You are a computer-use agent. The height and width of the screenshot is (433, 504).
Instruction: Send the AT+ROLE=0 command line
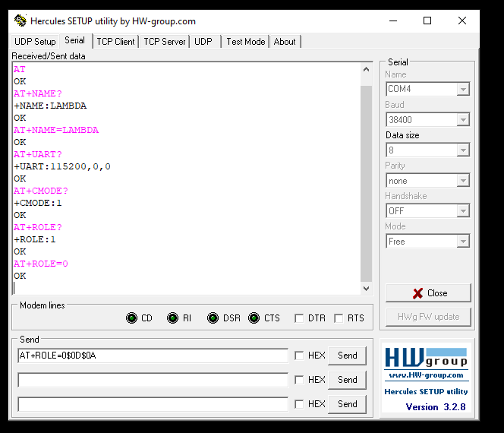(347, 356)
